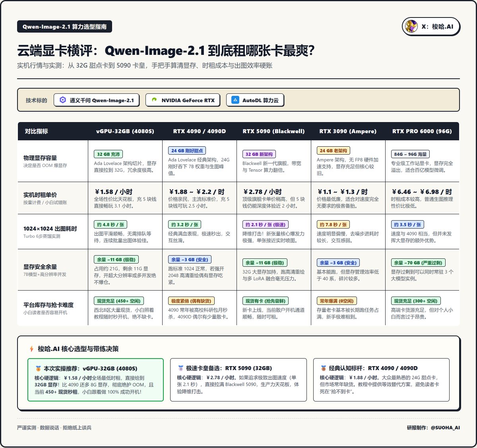Click the gold medal icon in 本次实操推荐
The height and width of the screenshot is (448, 477).
pos(38,368)
